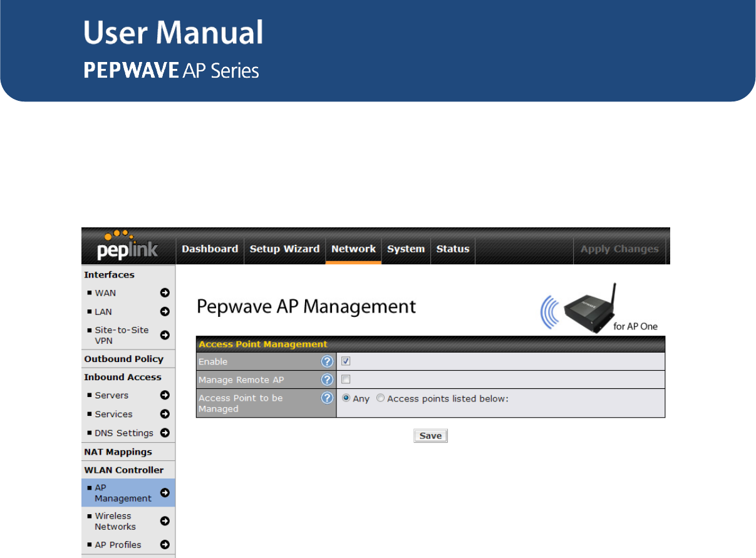Show help for the Enable setting
This screenshot has height=558, width=756.
click(x=327, y=361)
